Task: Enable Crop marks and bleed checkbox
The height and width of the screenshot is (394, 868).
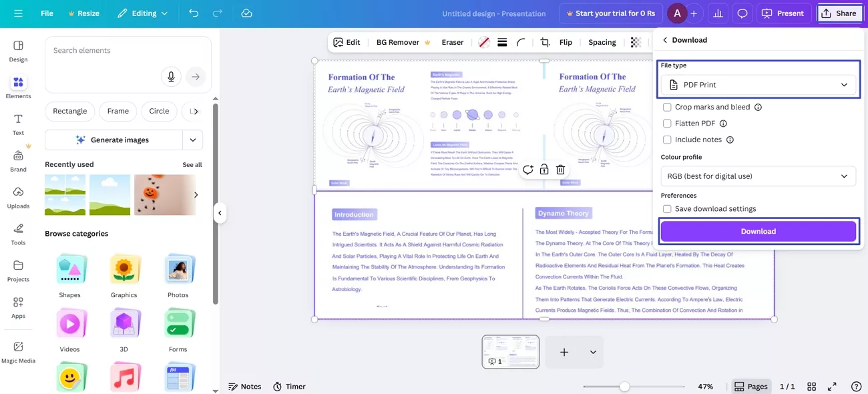Action: (x=667, y=107)
